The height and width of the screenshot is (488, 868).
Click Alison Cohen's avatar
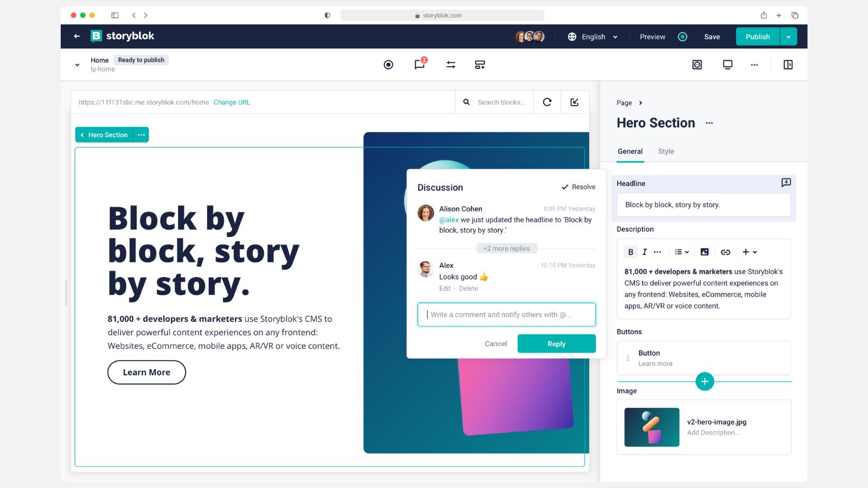coord(426,213)
